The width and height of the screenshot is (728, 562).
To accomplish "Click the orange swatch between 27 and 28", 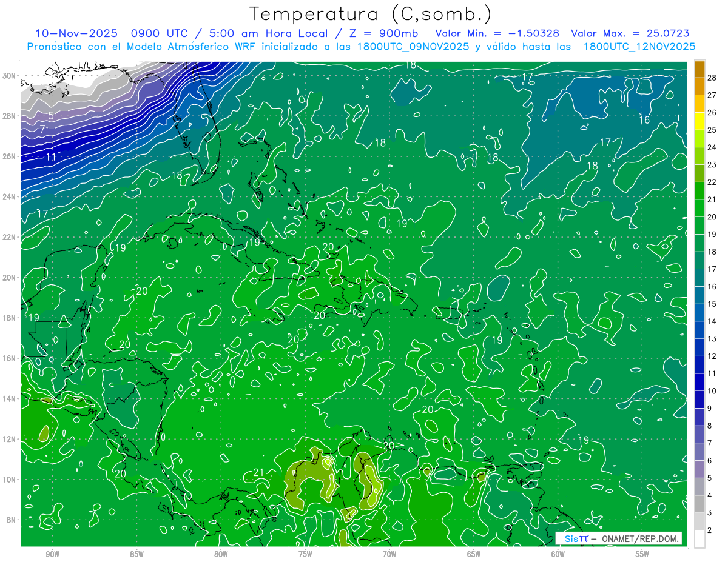I will (700, 86).
